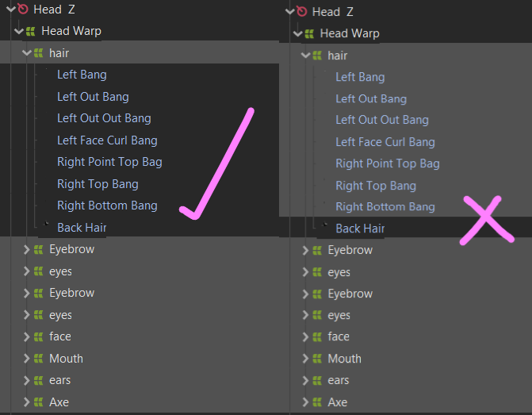Click the 'Mouth' label in left panel
Viewport: 532px width, 415px height.
point(66,359)
